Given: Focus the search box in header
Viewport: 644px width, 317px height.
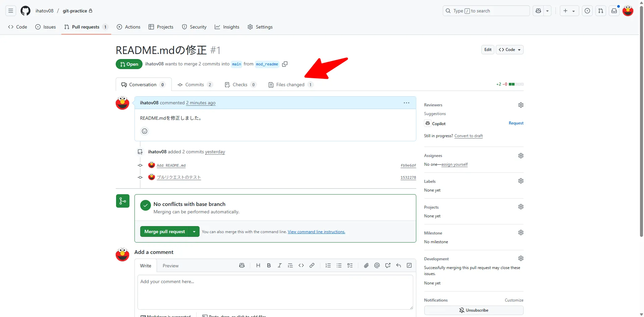Looking at the screenshot, I should click(x=486, y=11).
